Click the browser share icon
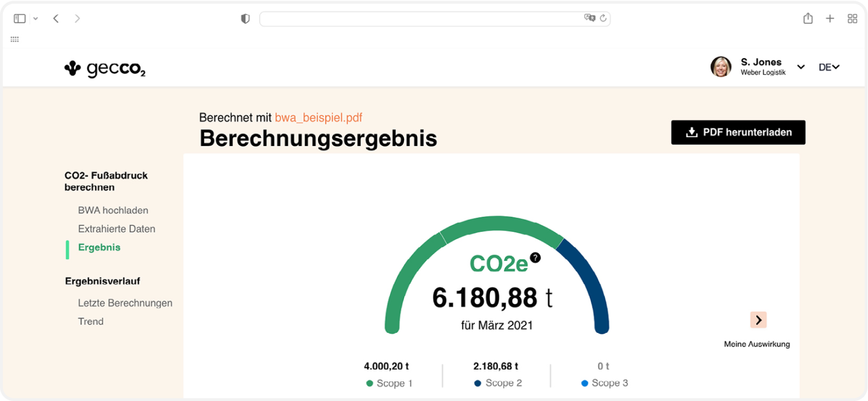 807,18
